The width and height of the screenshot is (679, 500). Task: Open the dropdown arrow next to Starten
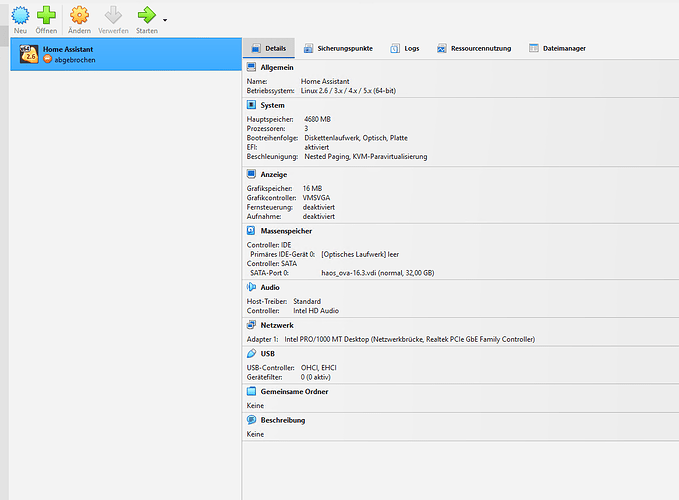click(165, 20)
